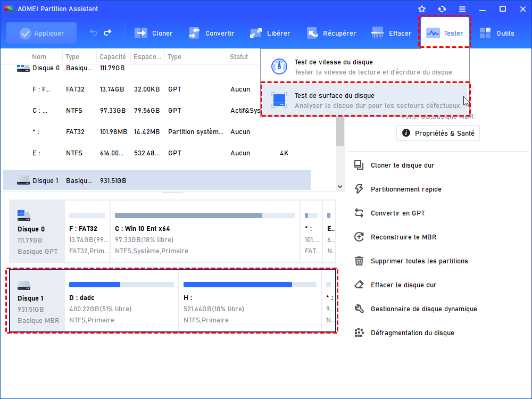Click the redo arrow icon
Screen dimensions: 532x399
tap(107, 33)
